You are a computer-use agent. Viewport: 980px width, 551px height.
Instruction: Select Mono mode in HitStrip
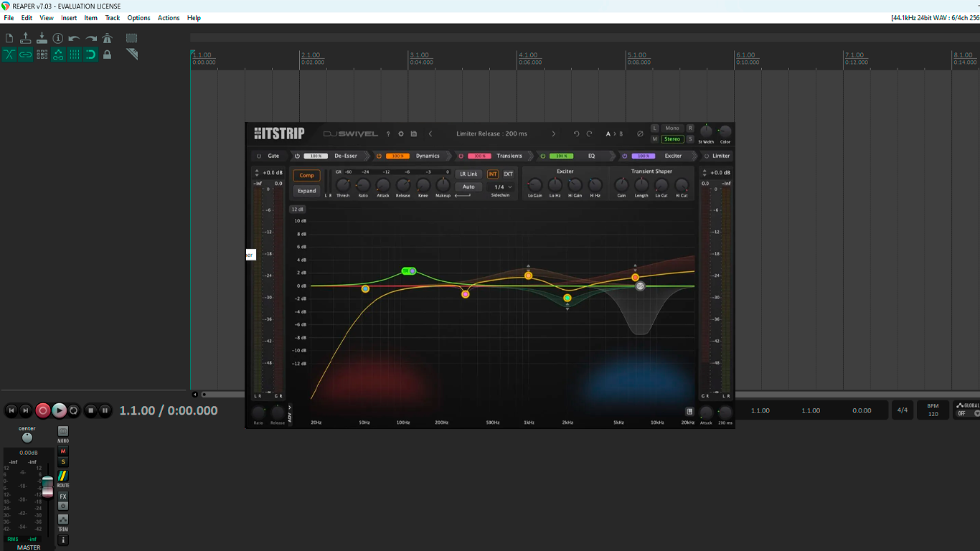pos(672,128)
